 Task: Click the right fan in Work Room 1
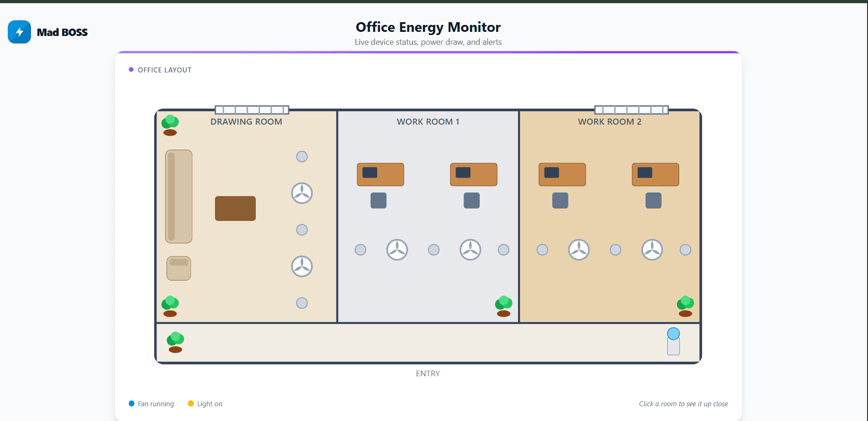[x=470, y=250]
